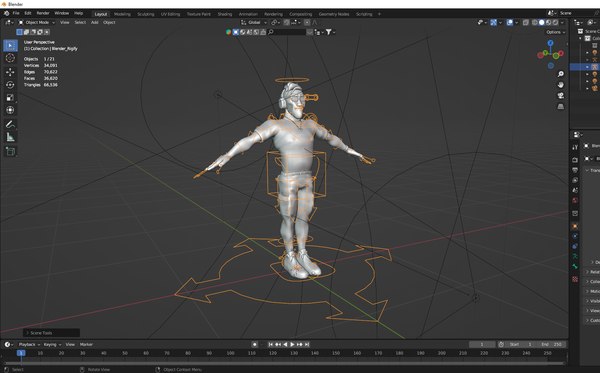Click the Blender logo menu icon

click(7, 13)
